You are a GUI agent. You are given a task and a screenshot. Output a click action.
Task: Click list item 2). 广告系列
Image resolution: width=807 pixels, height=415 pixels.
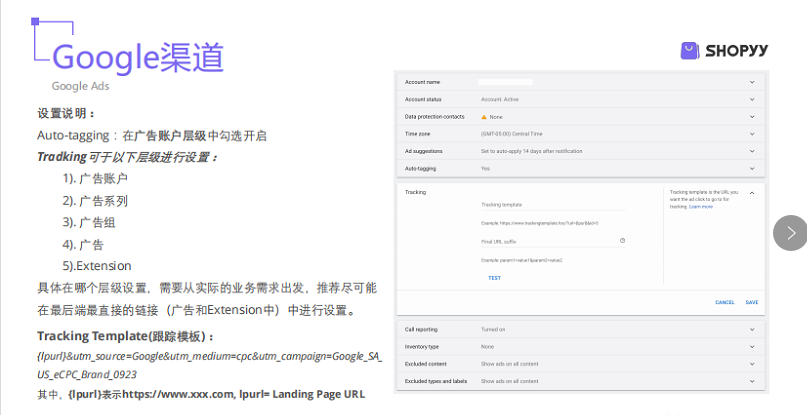point(95,201)
